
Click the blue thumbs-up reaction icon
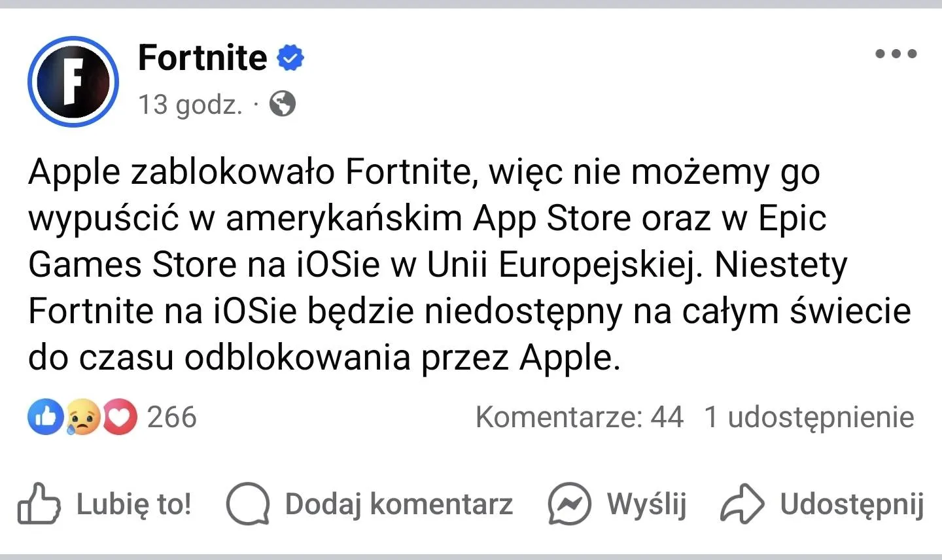45,417
